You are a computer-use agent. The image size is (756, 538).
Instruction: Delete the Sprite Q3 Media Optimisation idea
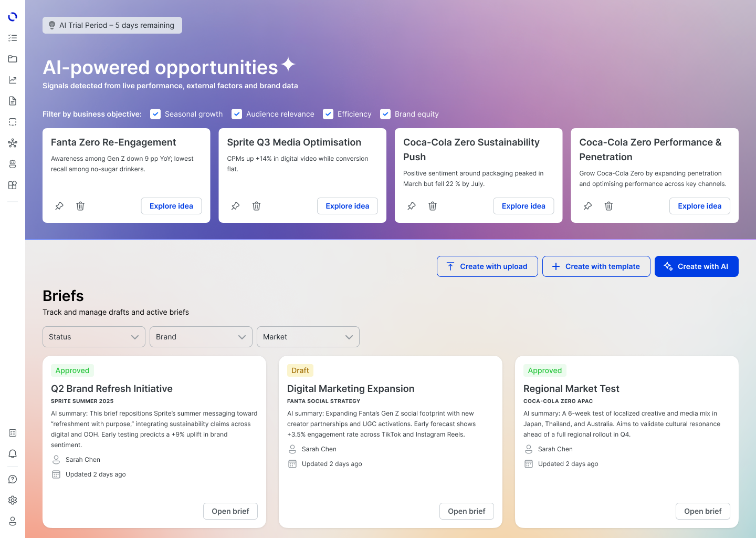pyautogui.click(x=256, y=206)
